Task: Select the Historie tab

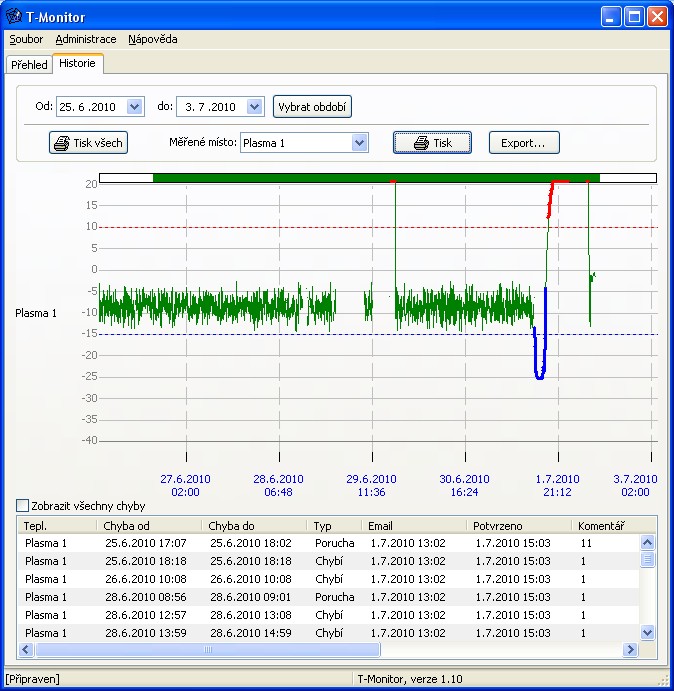Action: click(x=78, y=63)
